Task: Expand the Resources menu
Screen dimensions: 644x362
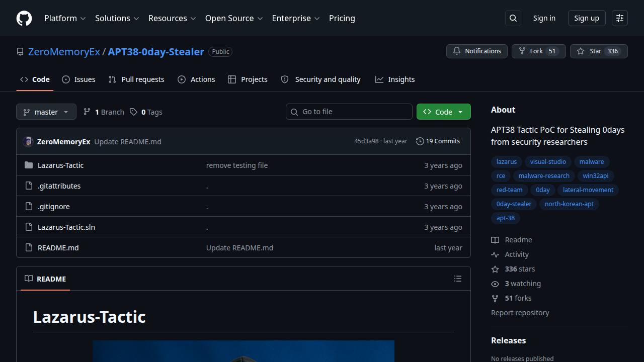Action: 172,18
